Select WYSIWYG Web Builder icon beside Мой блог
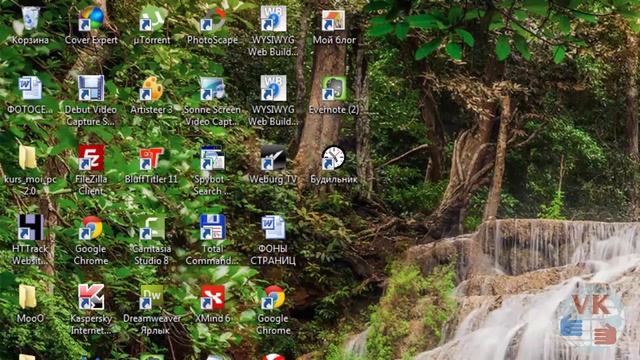This screenshot has width=640, height=360. [273, 20]
